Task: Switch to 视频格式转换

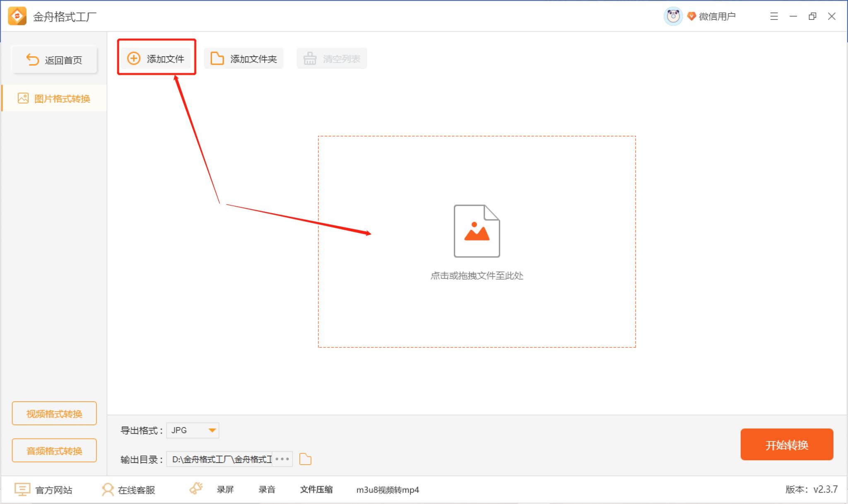Action: 54,413
